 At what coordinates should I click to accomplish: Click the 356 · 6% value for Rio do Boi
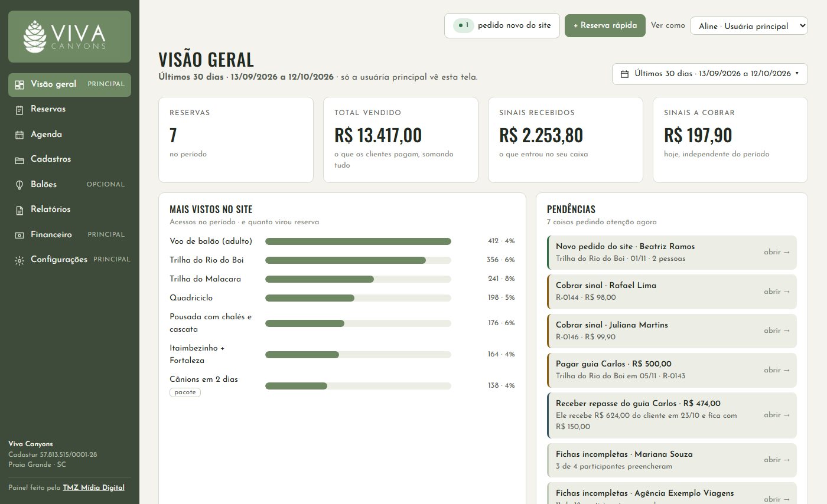[501, 260]
